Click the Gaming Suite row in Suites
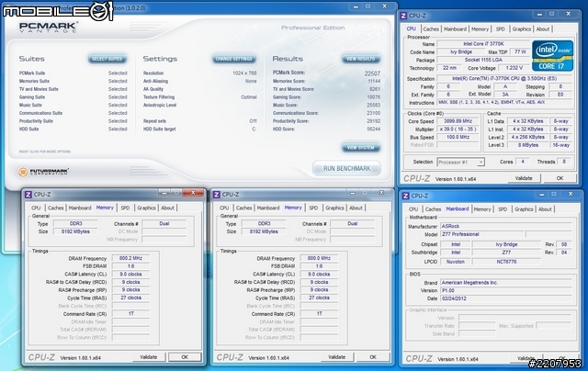Image resolution: width=588 pixels, height=371 pixels. coord(73,97)
